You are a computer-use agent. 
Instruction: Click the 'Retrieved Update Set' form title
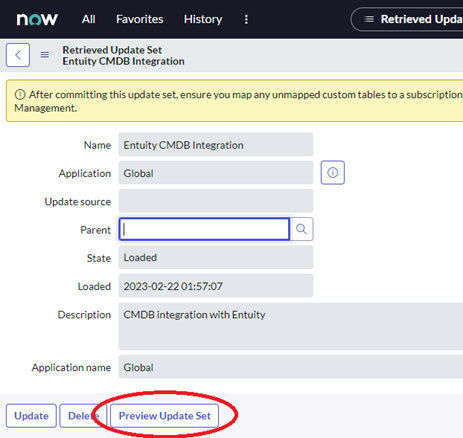click(112, 50)
